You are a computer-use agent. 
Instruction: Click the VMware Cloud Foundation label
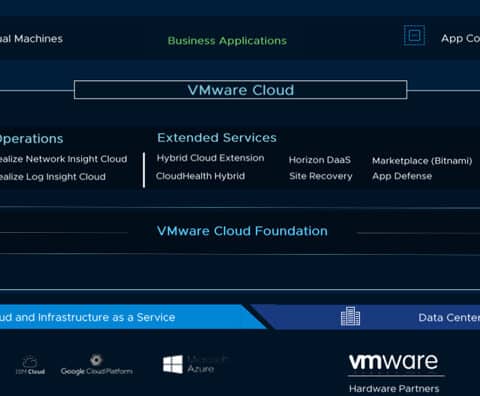(x=242, y=231)
